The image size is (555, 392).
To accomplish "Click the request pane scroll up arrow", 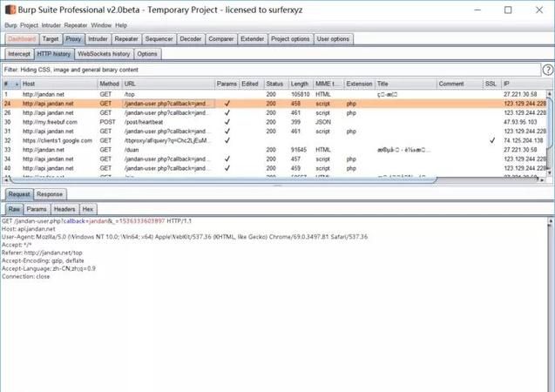I will [x=550, y=220].
